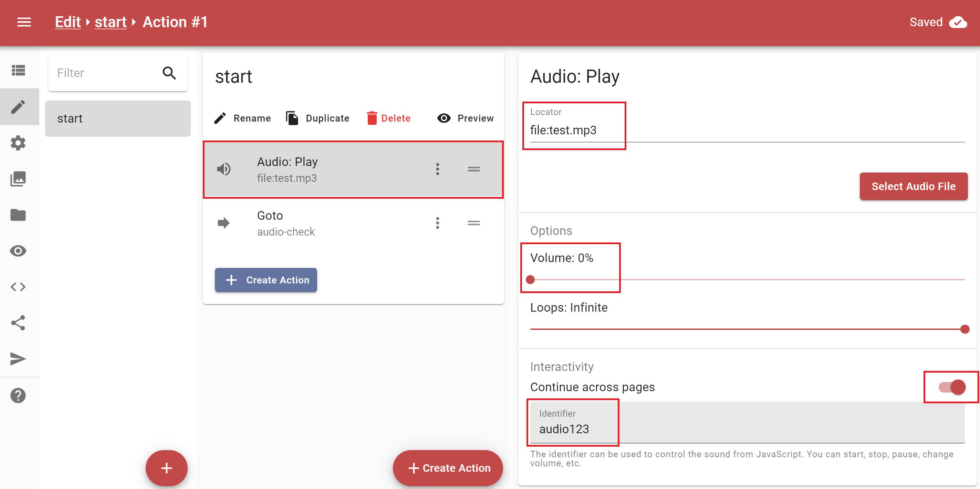Viewport: 980px width, 489px height.
Task: Click the Loops slider handle
Action: pos(965,329)
